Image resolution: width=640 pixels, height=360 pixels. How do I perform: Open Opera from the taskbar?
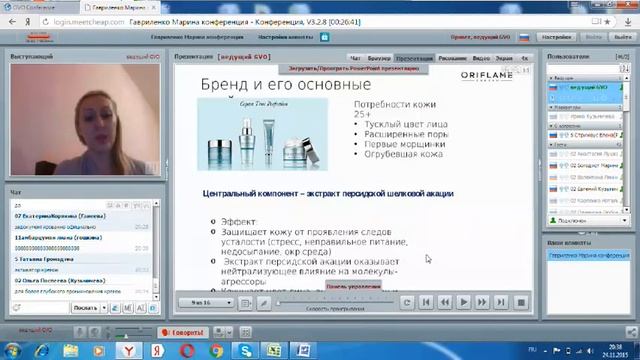pyautogui.click(x=187, y=351)
